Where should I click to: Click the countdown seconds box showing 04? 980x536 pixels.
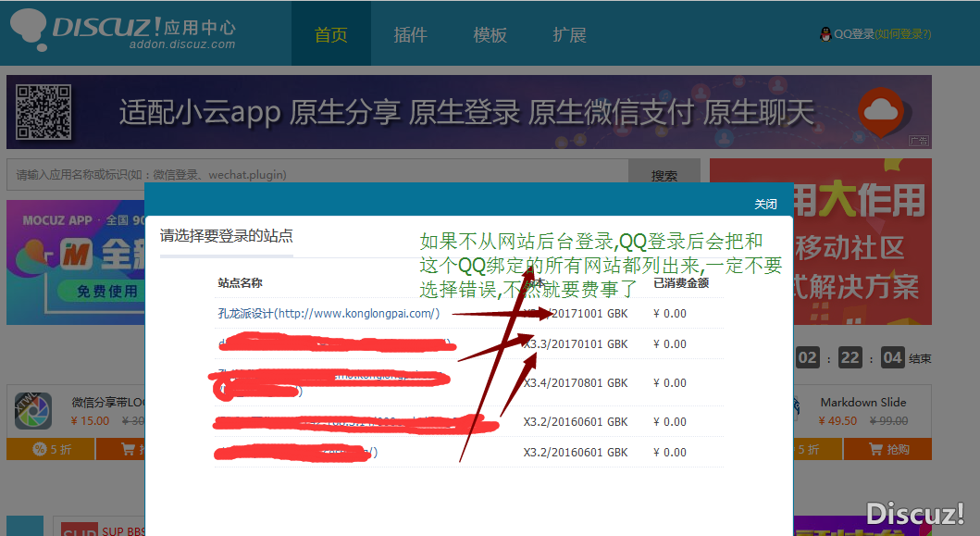[892, 357]
